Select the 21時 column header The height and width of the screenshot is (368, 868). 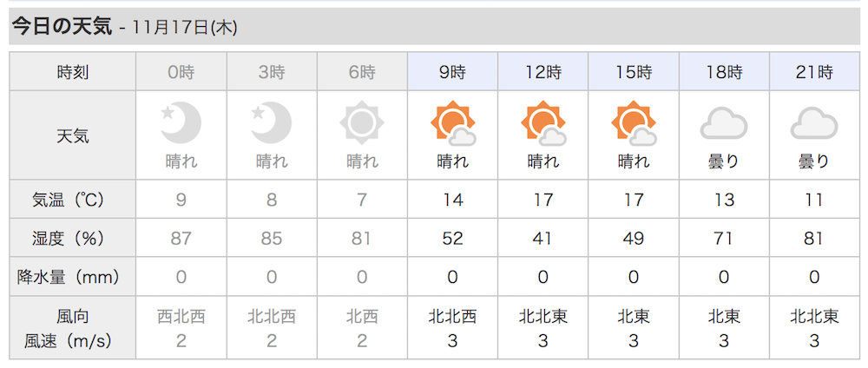[x=814, y=71]
